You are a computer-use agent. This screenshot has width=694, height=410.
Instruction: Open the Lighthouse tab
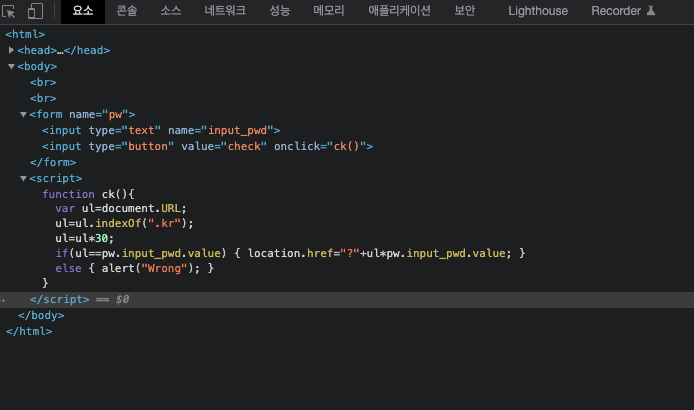tap(538, 11)
